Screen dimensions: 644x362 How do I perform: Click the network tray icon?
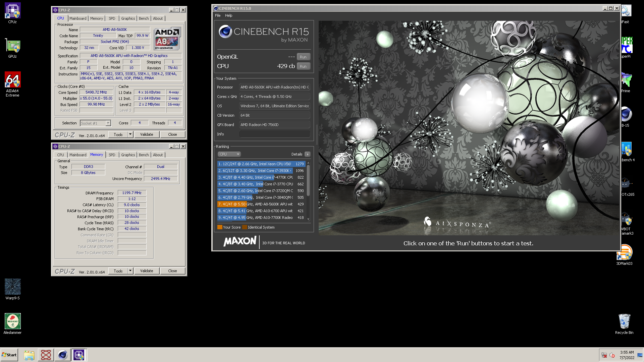[x=604, y=355]
